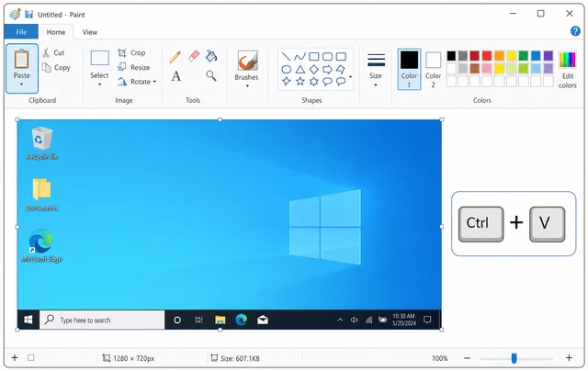This screenshot has height=371, width=588.
Task: Switch to the Home tab
Action: tap(56, 32)
